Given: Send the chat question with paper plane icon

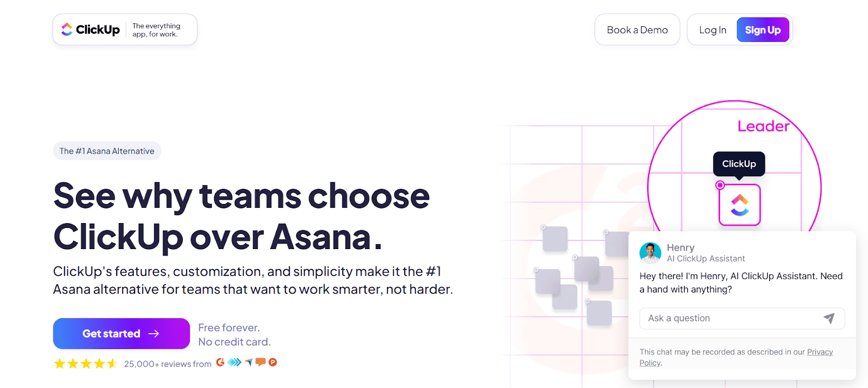Looking at the screenshot, I should pyautogui.click(x=829, y=319).
